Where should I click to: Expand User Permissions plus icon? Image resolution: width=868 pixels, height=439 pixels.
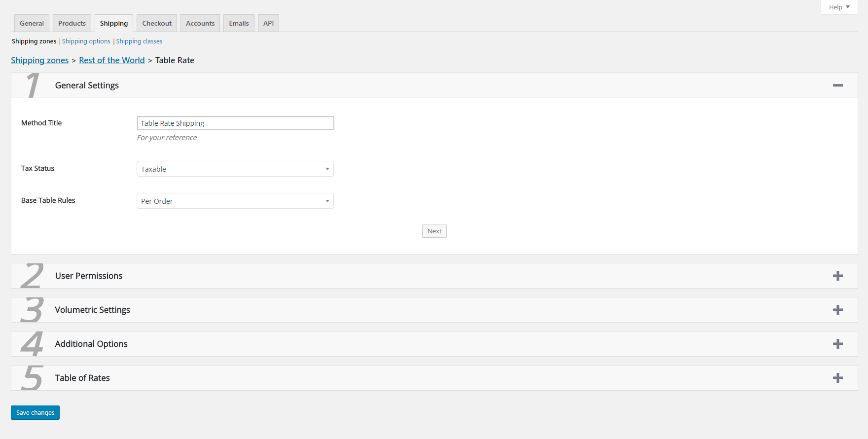[x=837, y=276]
